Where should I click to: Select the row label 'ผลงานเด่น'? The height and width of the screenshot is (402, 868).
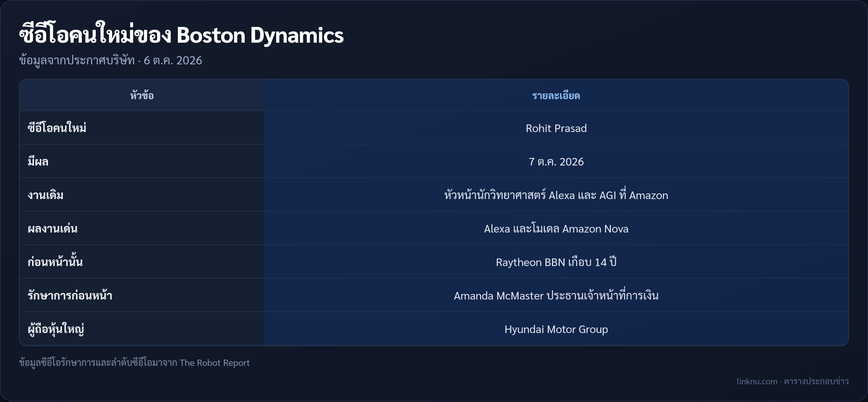(x=53, y=228)
